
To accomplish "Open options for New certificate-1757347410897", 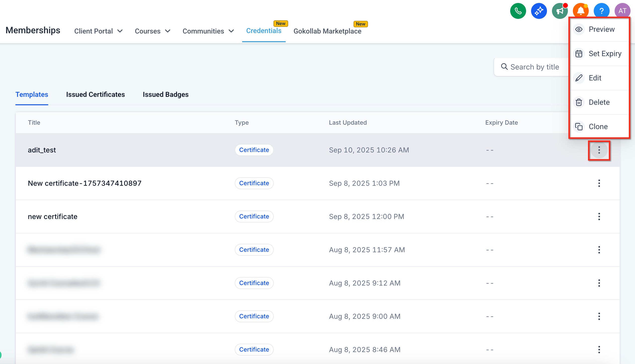I will tap(599, 183).
